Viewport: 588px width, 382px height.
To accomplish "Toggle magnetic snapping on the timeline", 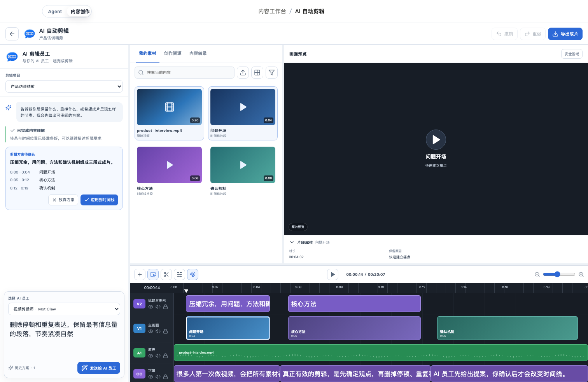I will (192, 274).
